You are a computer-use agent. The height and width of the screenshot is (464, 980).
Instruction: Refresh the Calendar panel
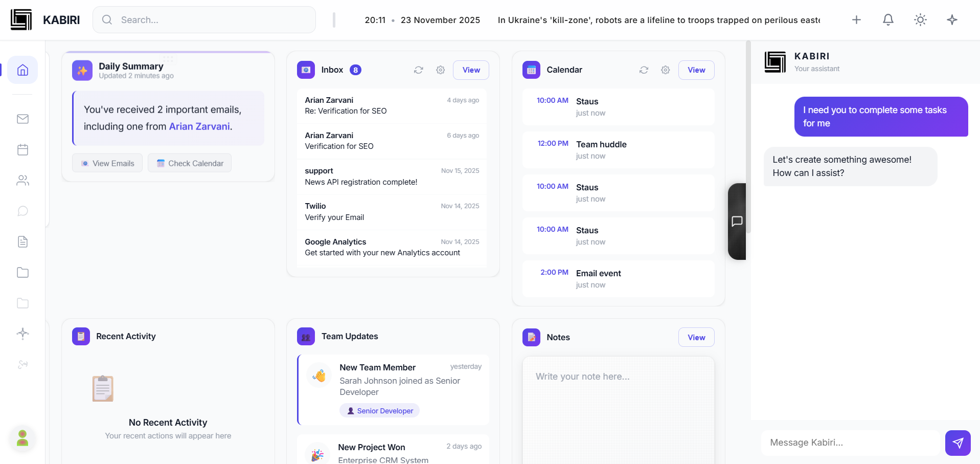pos(644,70)
